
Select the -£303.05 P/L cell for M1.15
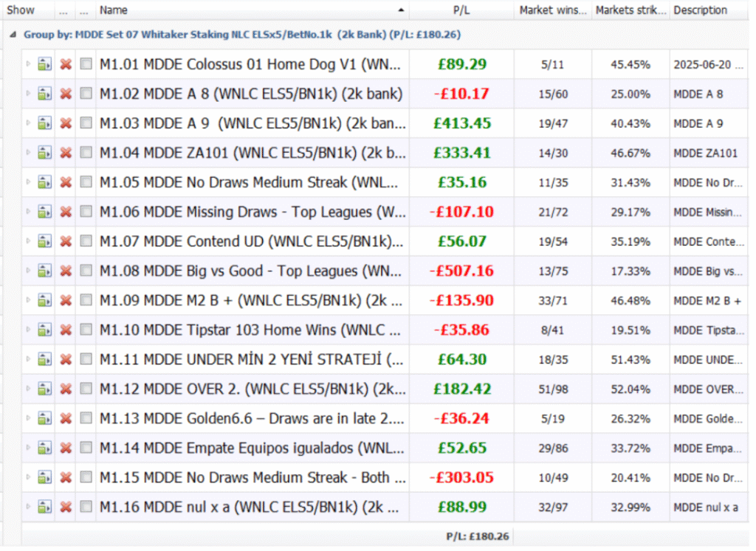click(x=461, y=478)
